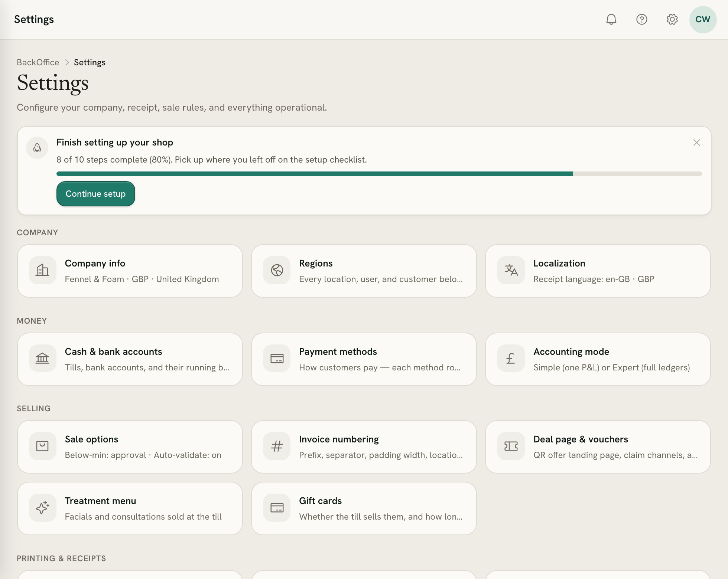Open the Localization settings title
Image resolution: width=728 pixels, height=579 pixels.
coord(559,263)
